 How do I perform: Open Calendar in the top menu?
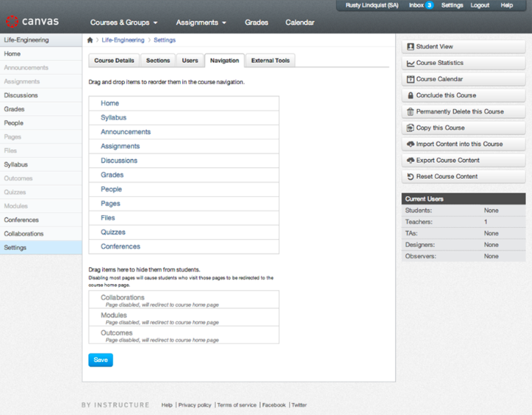[x=300, y=23]
